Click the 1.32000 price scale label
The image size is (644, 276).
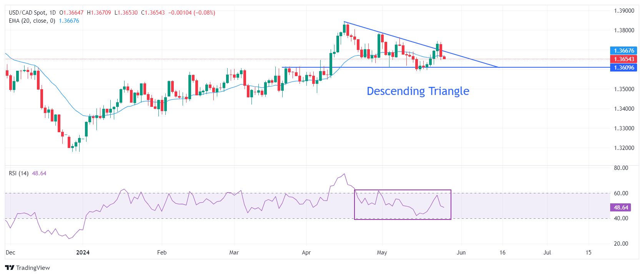tap(624, 148)
